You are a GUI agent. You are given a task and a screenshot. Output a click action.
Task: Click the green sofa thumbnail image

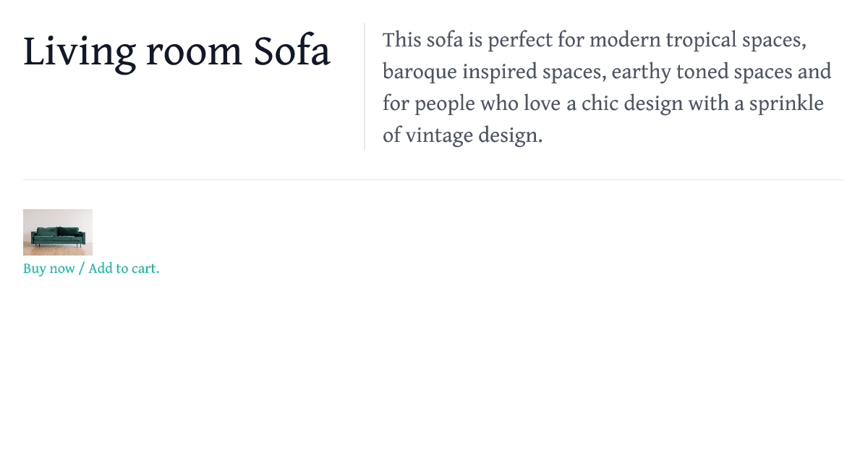pos(58,232)
